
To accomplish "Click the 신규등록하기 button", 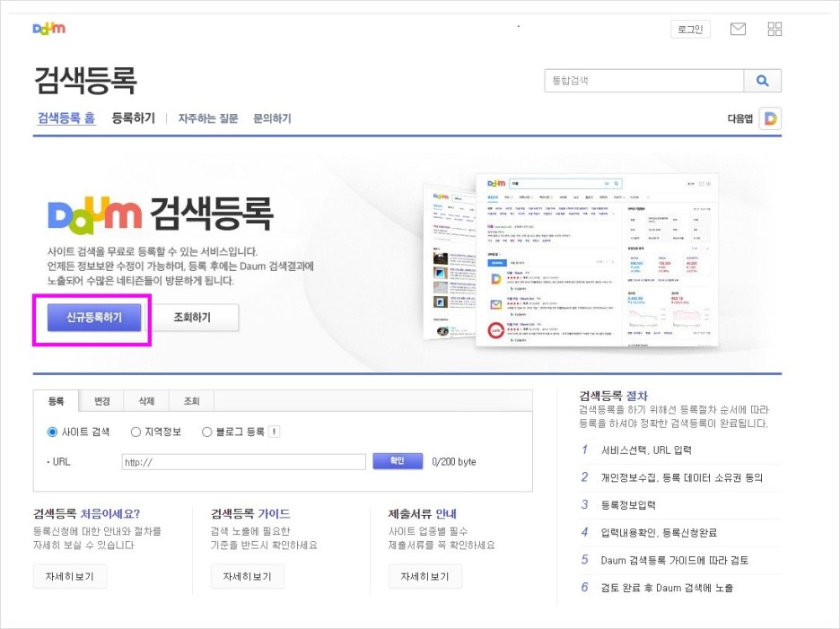I will [94, 318].
